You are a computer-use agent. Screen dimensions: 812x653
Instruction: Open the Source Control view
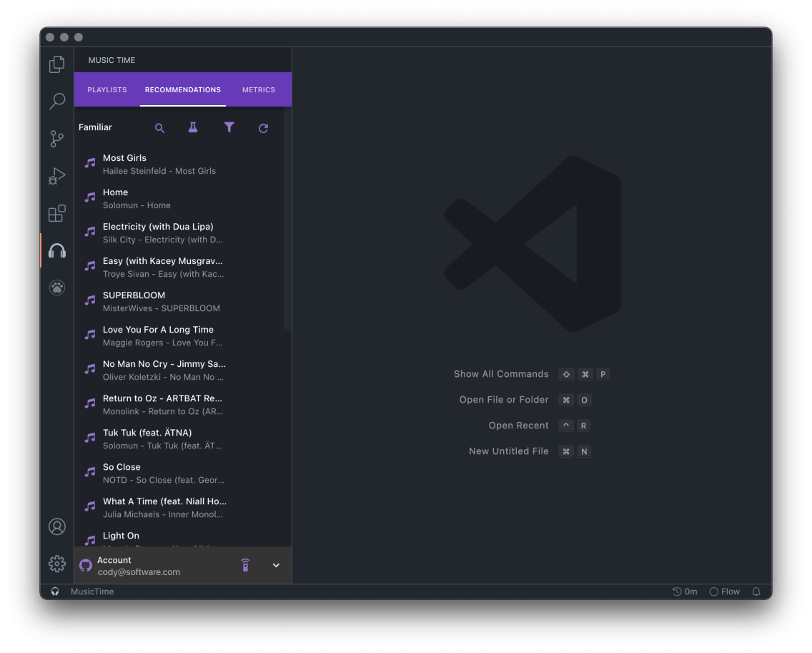57,138
